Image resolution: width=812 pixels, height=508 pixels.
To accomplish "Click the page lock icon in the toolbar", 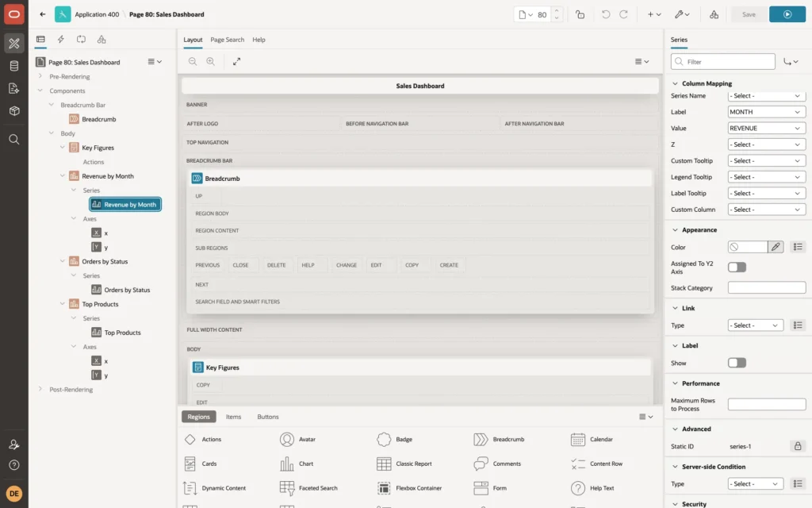I will click(580, 14).
